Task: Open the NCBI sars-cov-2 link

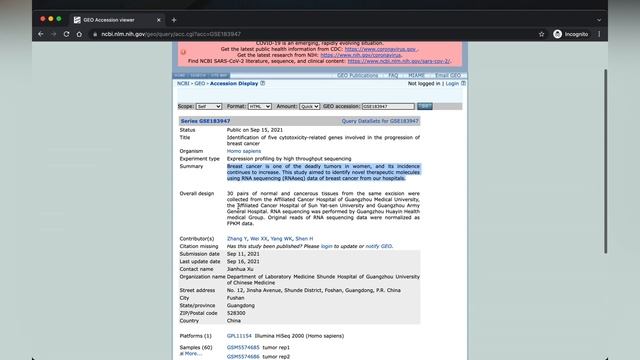Action: coord(398,61)
